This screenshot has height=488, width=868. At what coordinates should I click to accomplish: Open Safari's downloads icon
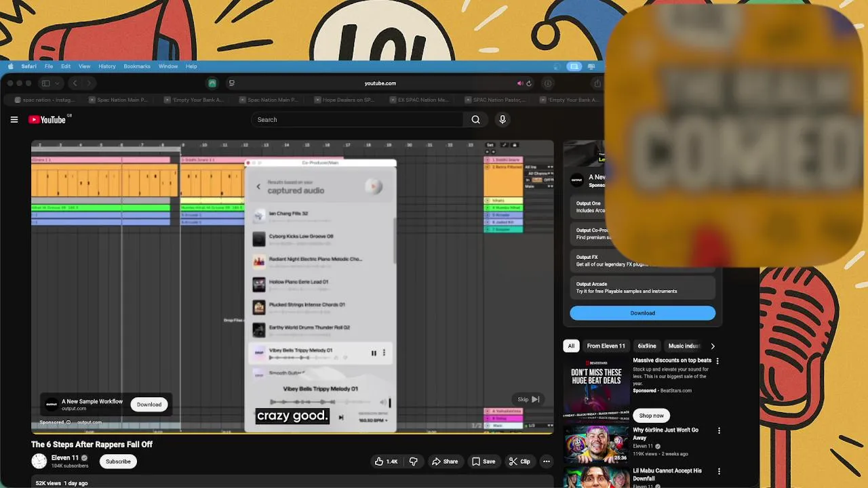[548, 83]
